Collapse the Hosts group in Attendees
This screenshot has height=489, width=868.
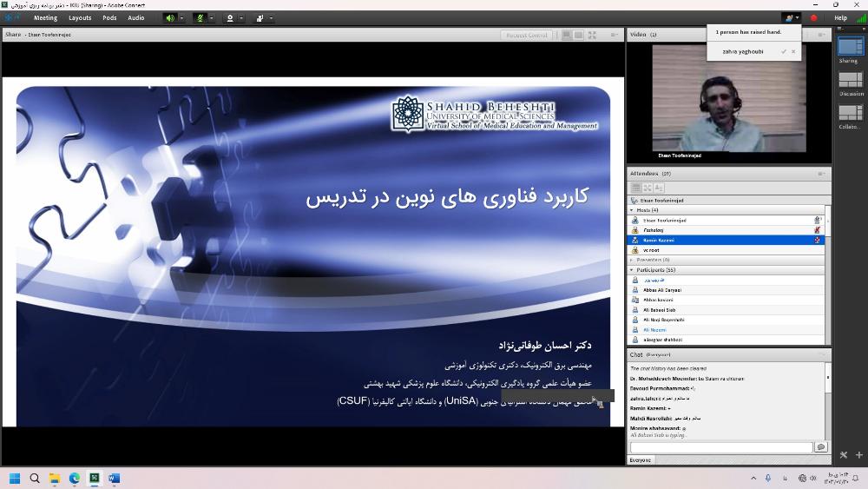click(x=632, y=210)
